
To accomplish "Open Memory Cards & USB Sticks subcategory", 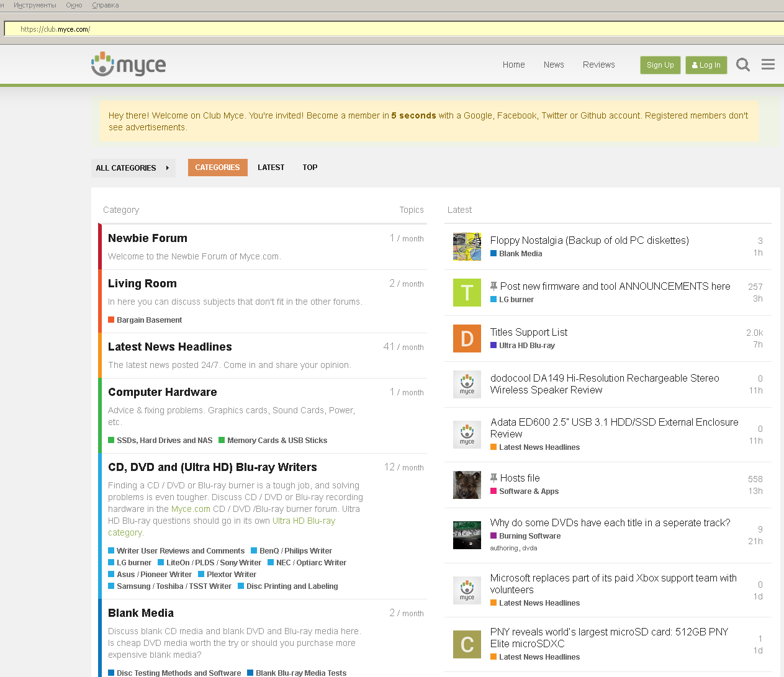I will click(x=273, y=441).
